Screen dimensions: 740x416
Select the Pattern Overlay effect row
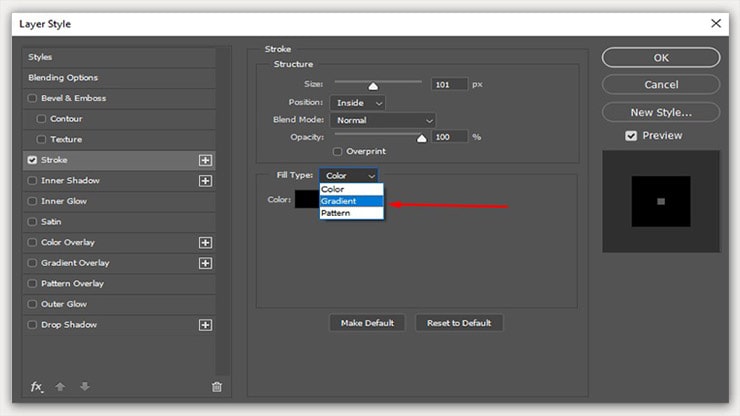pos(119,283)
